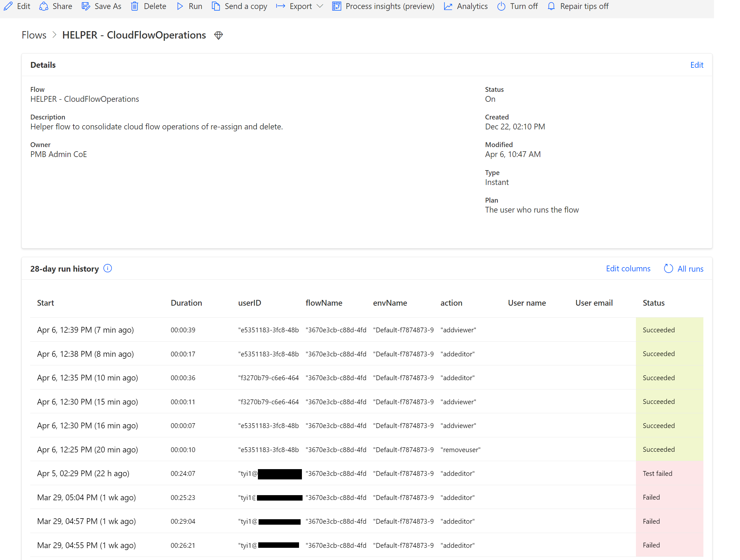Click the Delete flow trash icon
The width and height of the screenshot is (740, 560).
(x=135, y=6)
